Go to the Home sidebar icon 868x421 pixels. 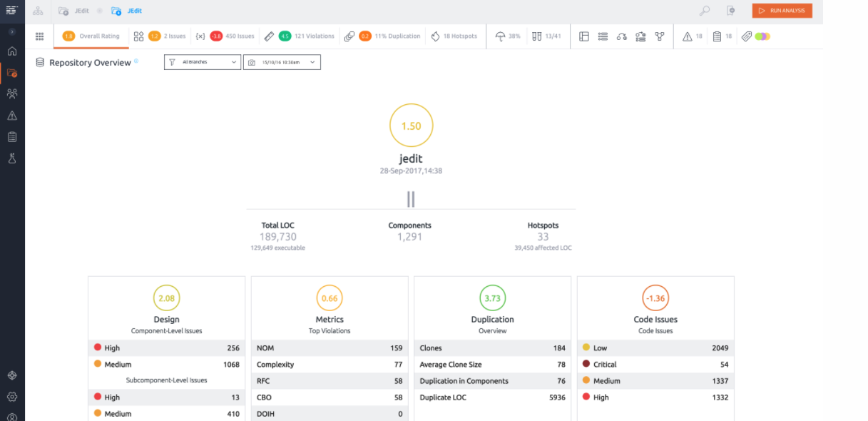pyautogui.click(x=12, y=51)
